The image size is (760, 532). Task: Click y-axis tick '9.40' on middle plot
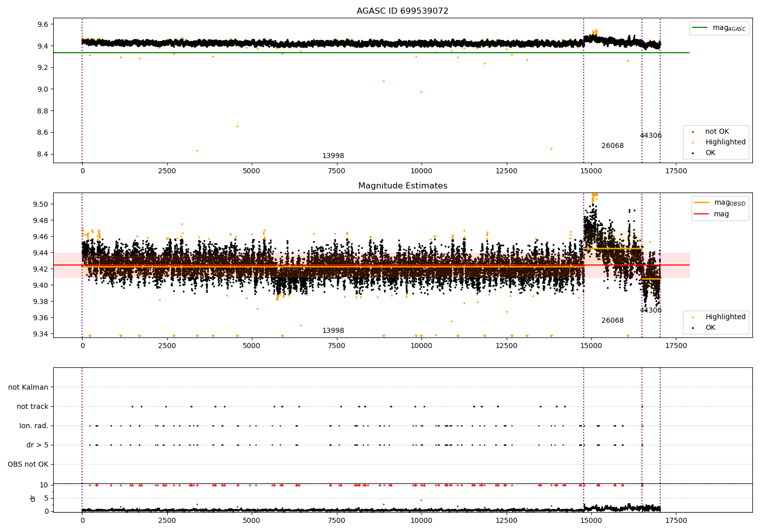click(41, 285)
